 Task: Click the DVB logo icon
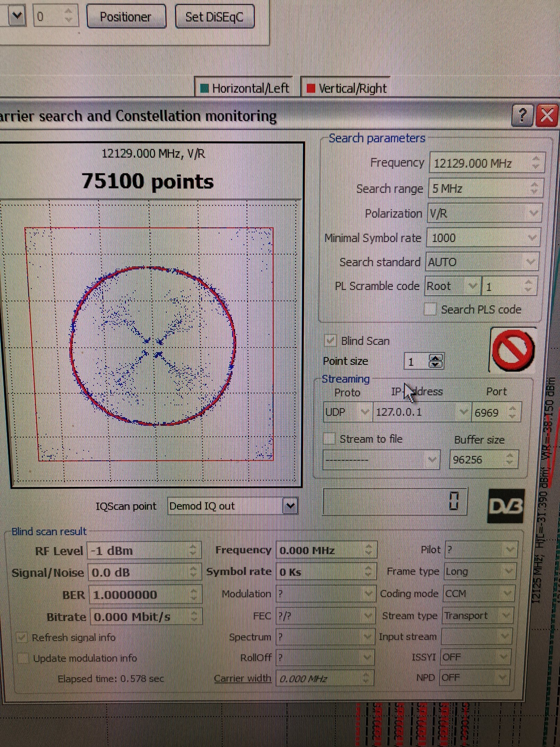point(506,506)
